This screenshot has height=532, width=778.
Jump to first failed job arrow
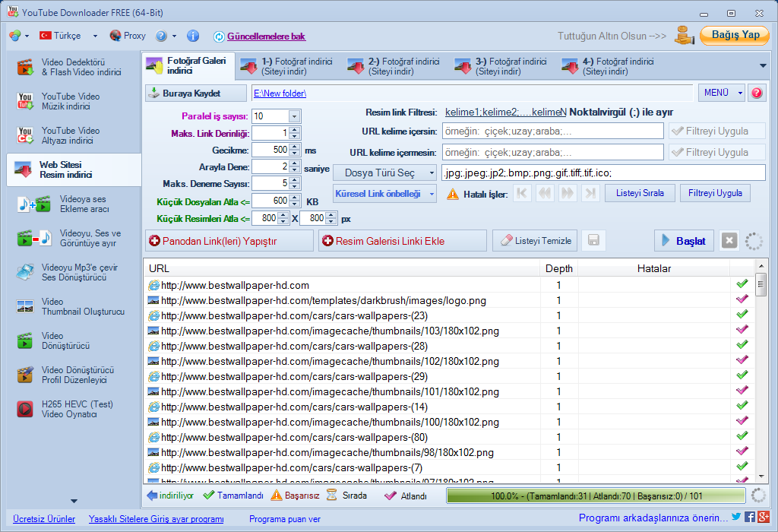pyautogui.click(x=522, y=194)
